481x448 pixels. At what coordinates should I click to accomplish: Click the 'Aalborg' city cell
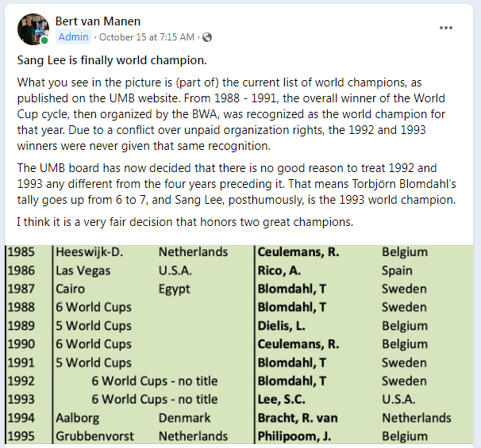point(79,418)
